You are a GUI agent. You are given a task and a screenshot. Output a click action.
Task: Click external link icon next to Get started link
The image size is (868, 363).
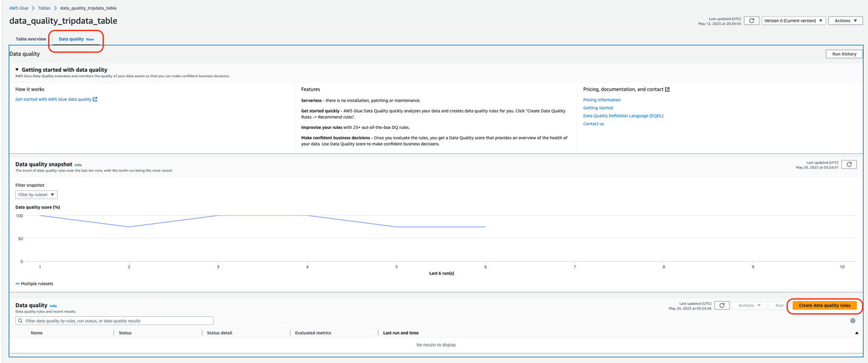95,99
